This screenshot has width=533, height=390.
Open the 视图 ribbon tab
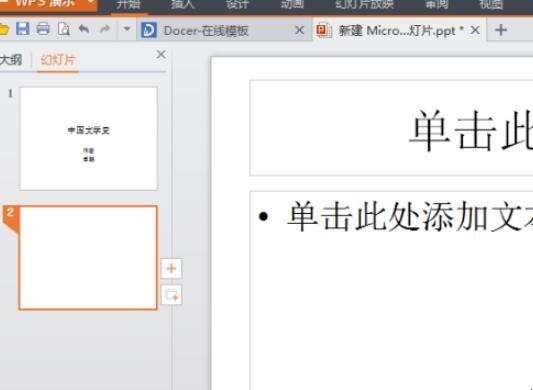(491, 4)
